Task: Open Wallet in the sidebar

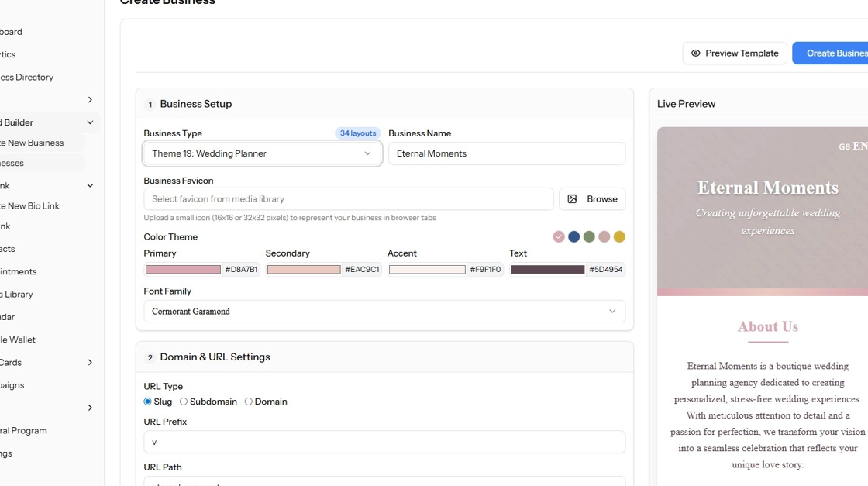Action: point(18,340)
